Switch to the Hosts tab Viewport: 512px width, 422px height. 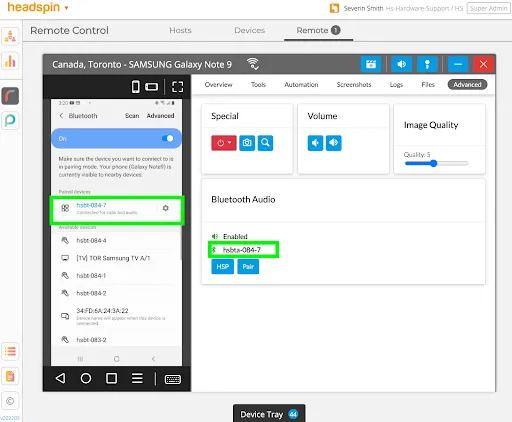click(180, 30)
